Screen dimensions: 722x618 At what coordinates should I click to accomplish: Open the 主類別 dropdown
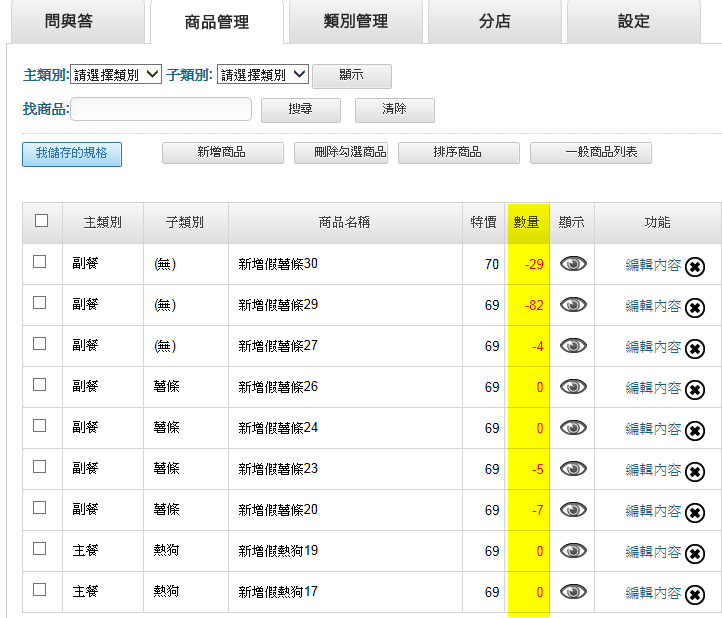116,74
